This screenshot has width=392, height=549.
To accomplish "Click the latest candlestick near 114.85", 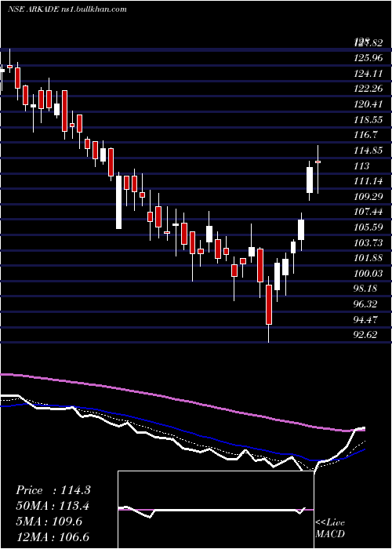I will pos(318,169).
